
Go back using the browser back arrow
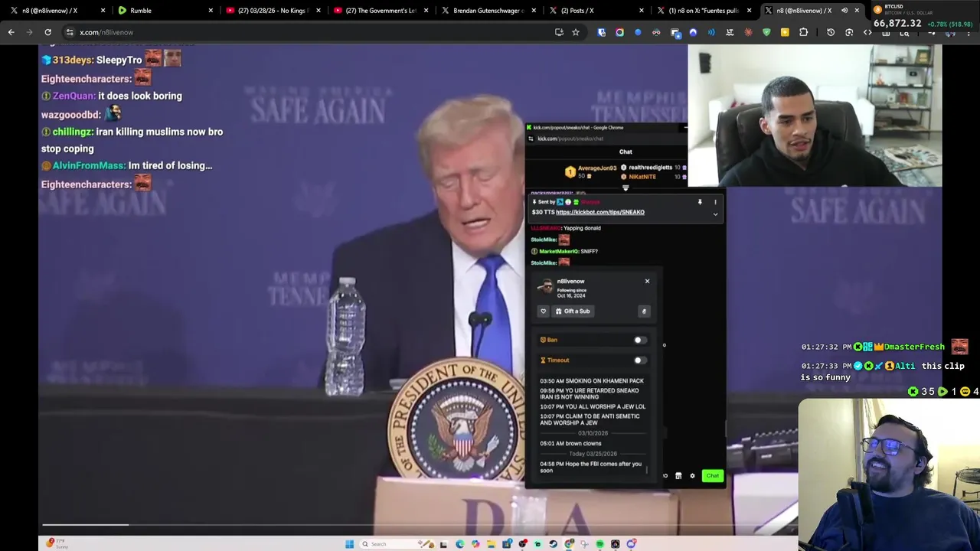[x=11, y=32]
